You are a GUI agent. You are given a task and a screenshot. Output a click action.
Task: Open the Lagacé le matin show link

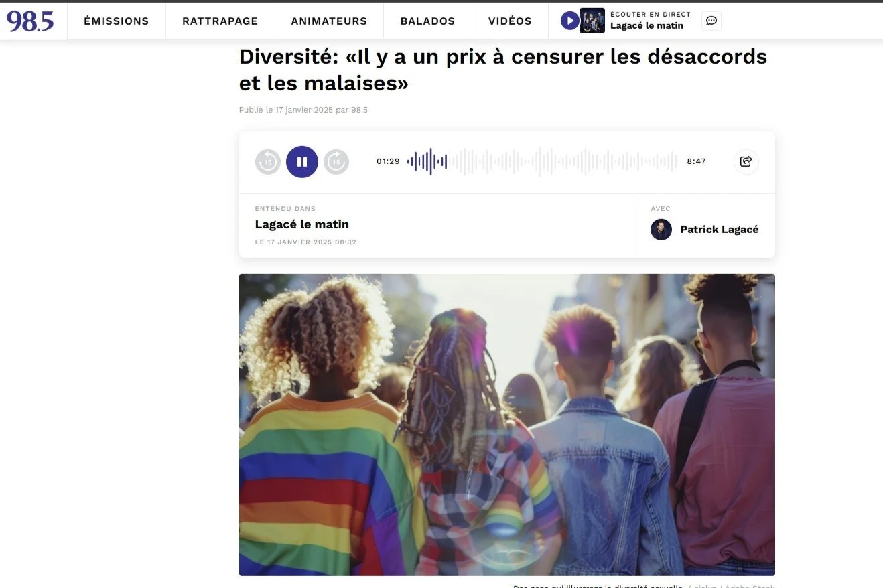(302, 224)
